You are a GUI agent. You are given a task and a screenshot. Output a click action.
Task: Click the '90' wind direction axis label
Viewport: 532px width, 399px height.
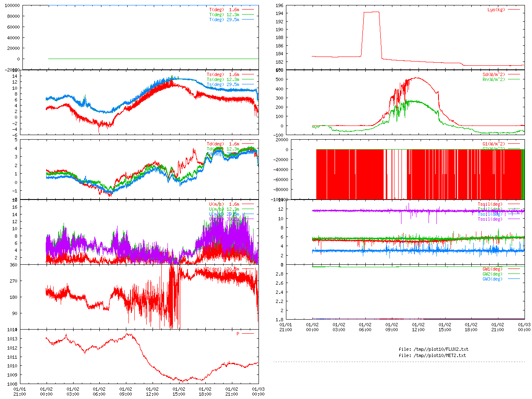click(x=15, y=313)
